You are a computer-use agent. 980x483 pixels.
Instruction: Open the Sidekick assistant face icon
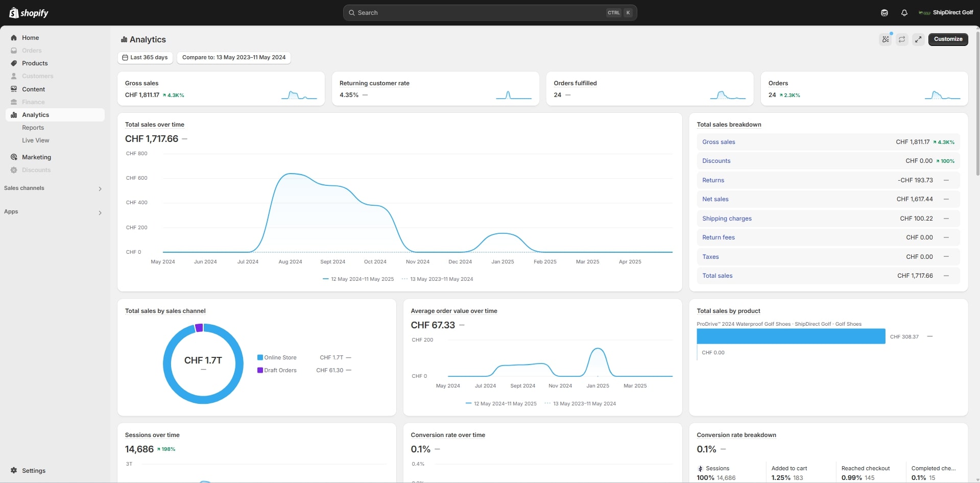[884, 13]
